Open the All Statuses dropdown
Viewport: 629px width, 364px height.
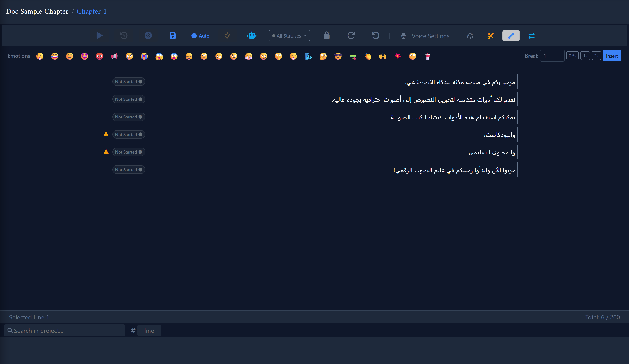pyautogui.click(x=289, y=36)
